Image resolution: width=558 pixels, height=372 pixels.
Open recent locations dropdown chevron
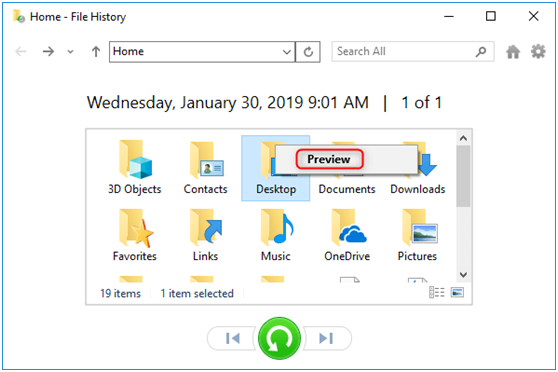click(70, 52)
